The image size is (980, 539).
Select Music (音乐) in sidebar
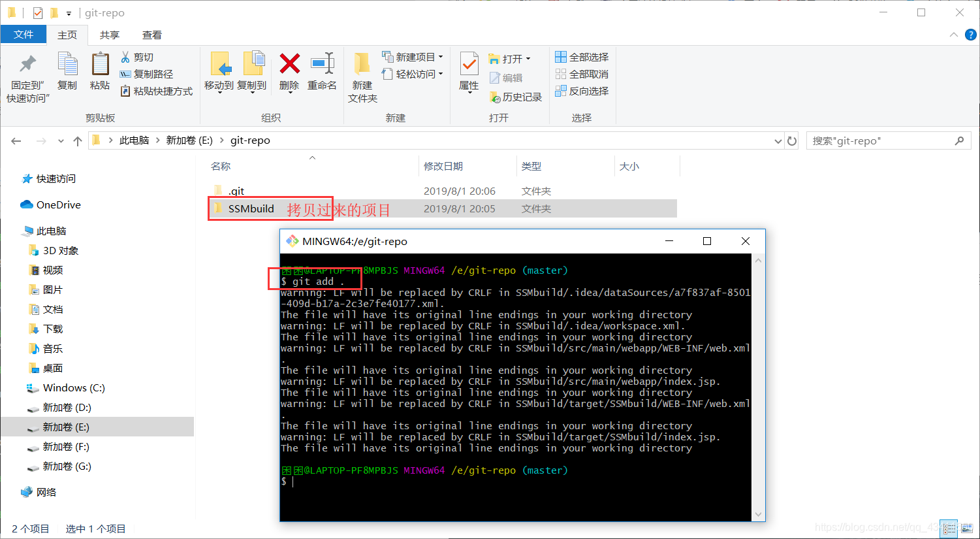[53, 349]
